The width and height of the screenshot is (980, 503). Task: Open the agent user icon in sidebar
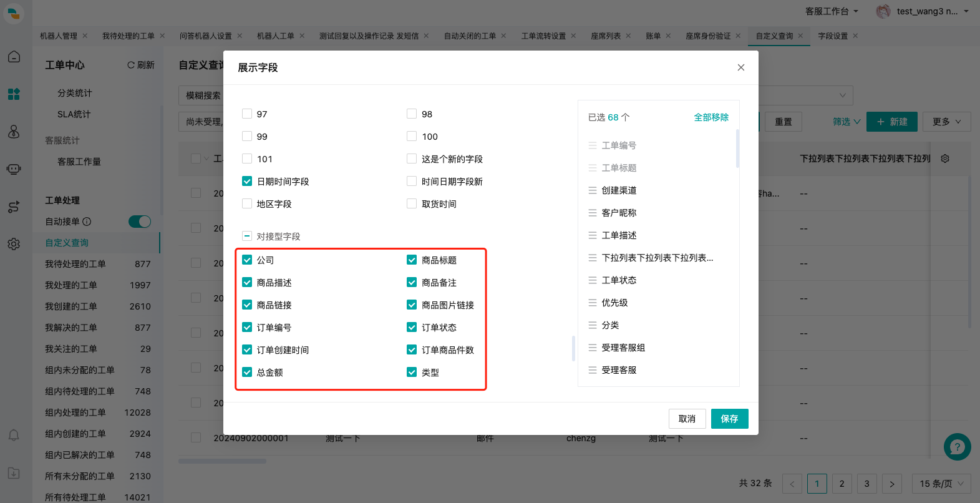click(x=14, y=132)
